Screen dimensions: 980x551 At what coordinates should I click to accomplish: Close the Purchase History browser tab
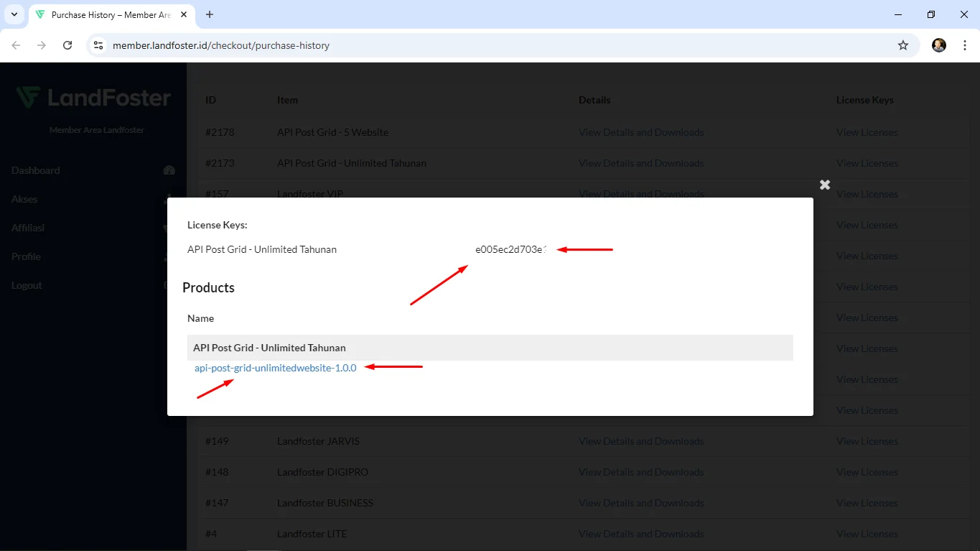coord(185,14)
